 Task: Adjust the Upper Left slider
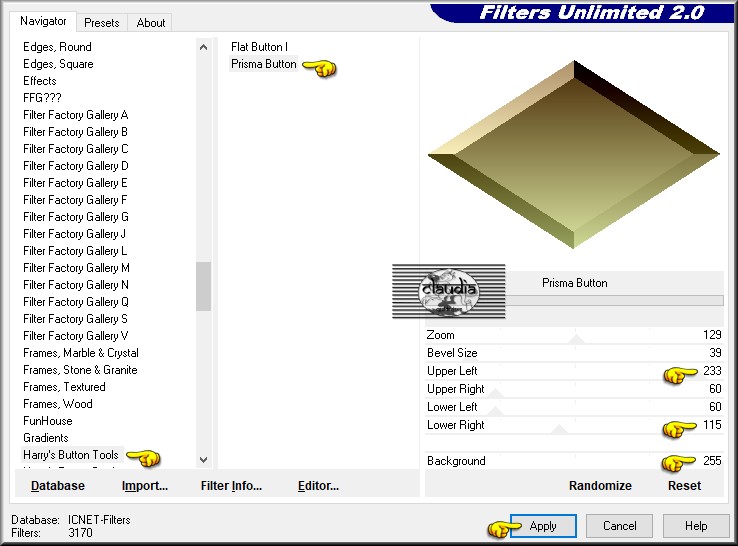click(574, 371)
